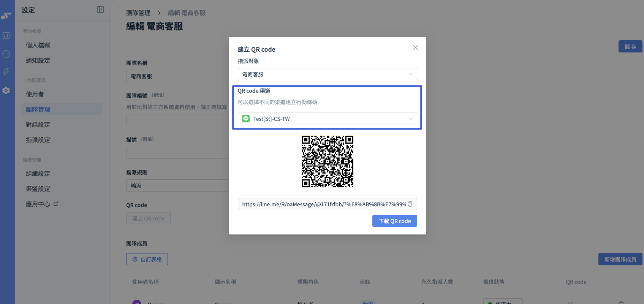The width and height of the screenshot is (644, 304).
Task: Click the external link icon beside 應用中心
Action: pyautogui.click(x=56, y=204)
